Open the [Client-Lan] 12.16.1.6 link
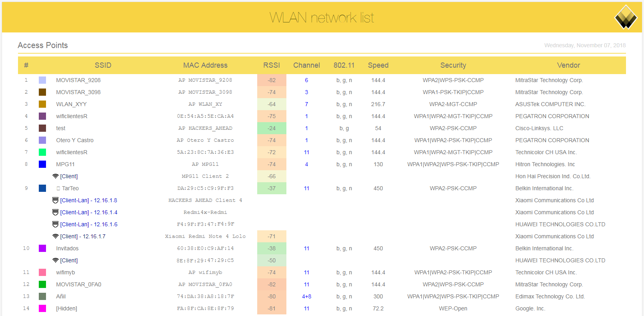 [x=89, y=224]
